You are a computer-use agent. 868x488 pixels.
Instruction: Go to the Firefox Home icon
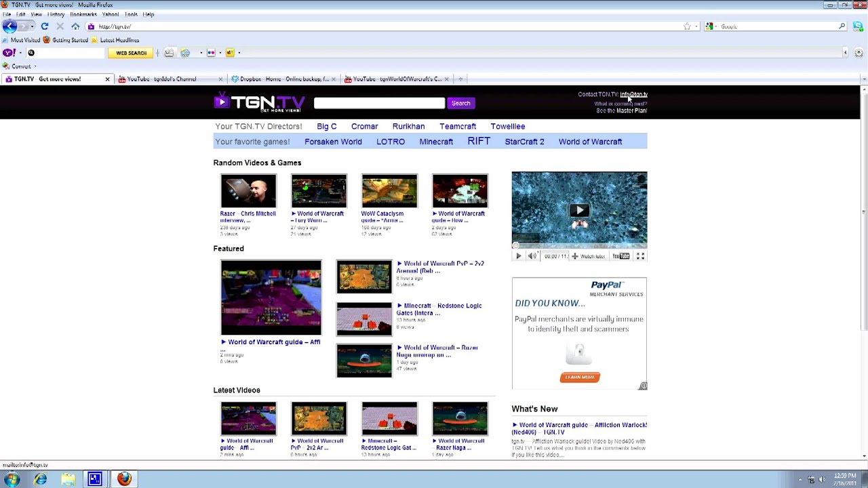pyautogui.click(x=75, y=26)
